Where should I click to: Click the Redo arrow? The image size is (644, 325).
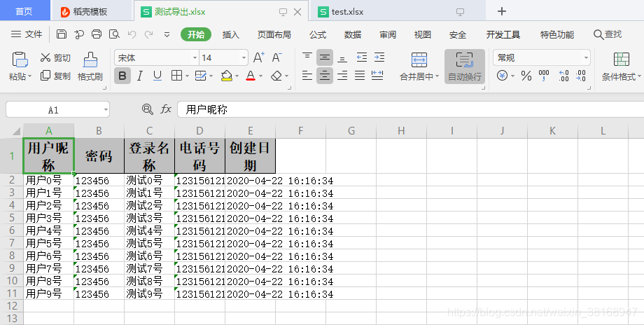[148, 34]
